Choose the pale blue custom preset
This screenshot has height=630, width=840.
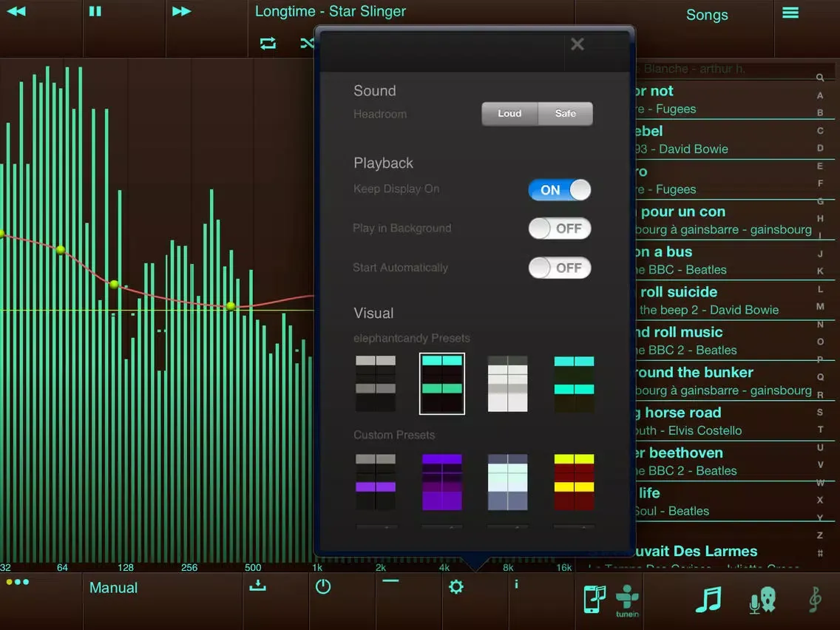pyautogui.click(x=507, y=482)
